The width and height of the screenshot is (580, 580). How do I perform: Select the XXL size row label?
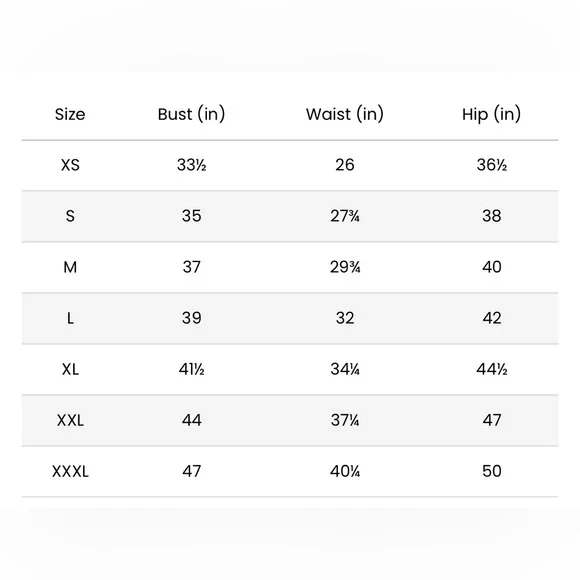click(x=70, y=420)
